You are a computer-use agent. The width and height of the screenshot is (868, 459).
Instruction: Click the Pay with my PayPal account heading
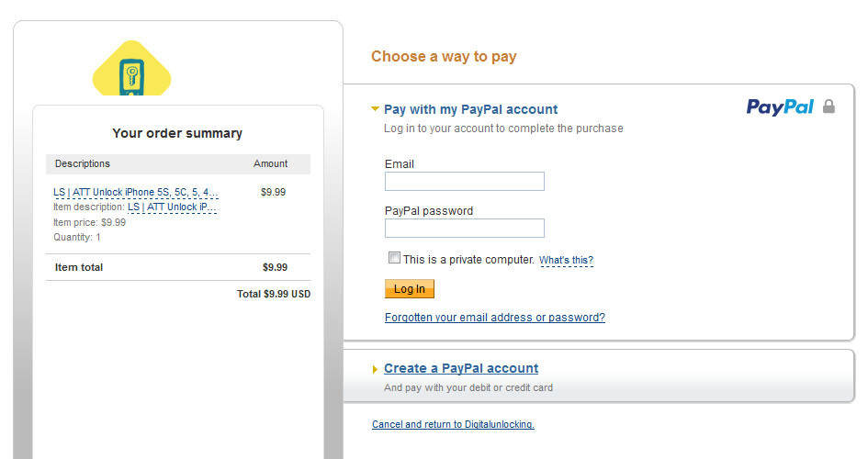tap(470, 109)
